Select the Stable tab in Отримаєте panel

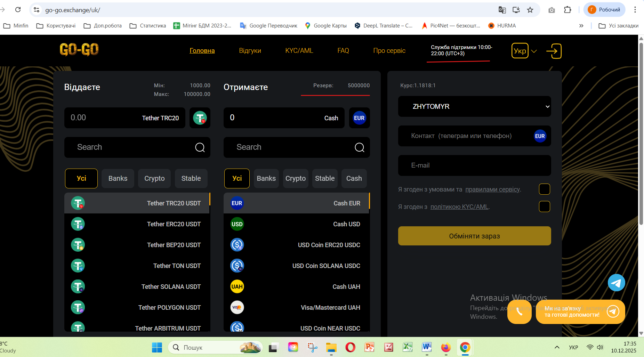pyautogui.click(x=325, y=178)
